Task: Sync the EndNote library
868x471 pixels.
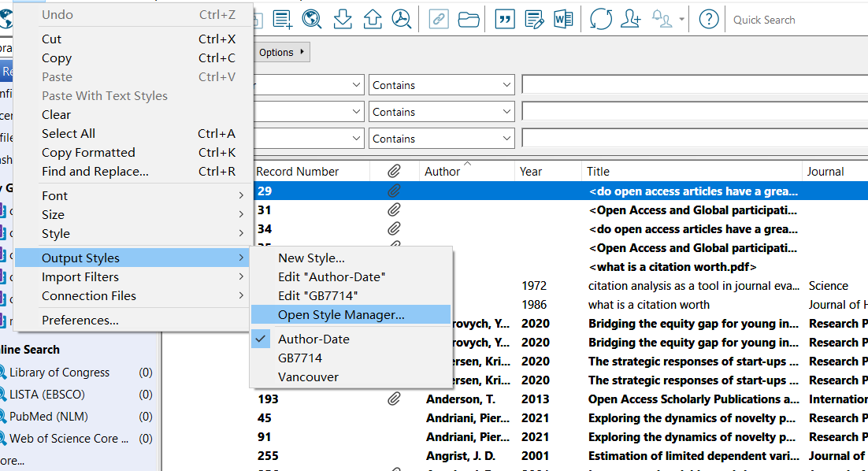Action: [x=600, y=18]
